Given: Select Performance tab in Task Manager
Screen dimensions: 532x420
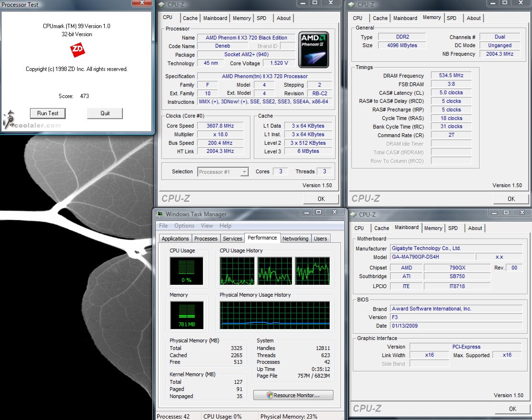Looking at the screenshot, I should coord(262,238).
